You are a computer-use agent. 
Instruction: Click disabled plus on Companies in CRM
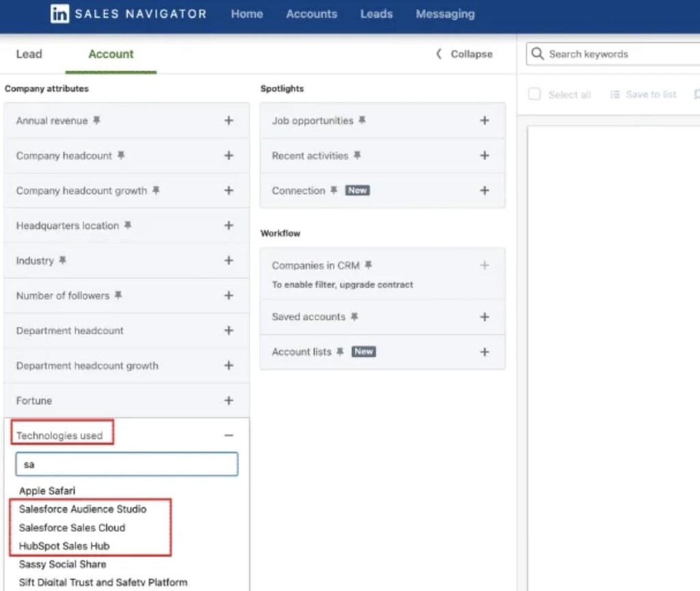[485, 265]
